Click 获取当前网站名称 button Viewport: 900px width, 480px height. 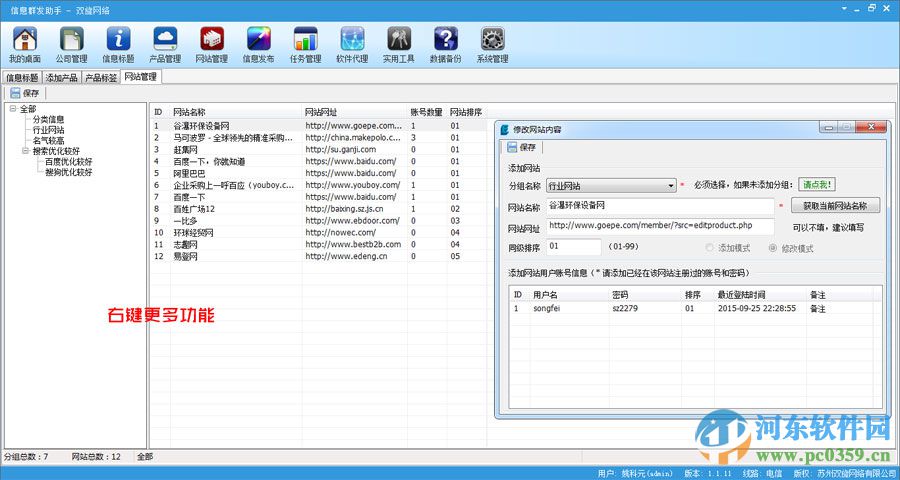click(835, 206)
